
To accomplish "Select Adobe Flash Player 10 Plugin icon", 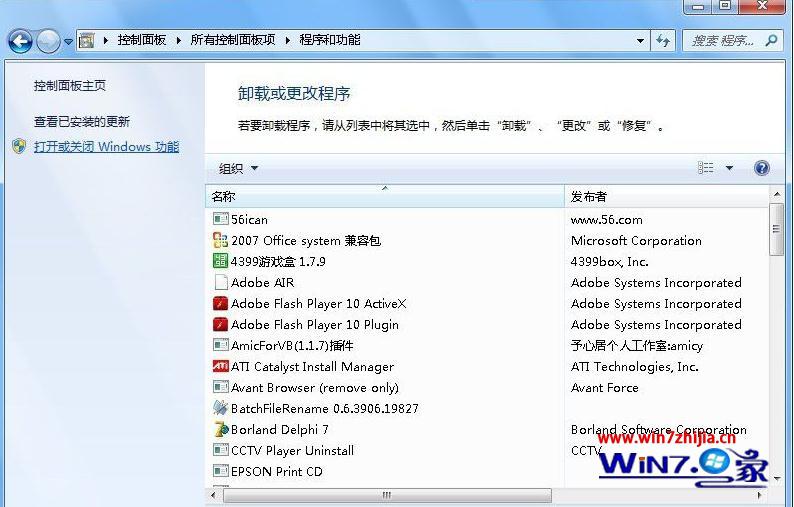I will pyautogui.click(x=220, y=324).
